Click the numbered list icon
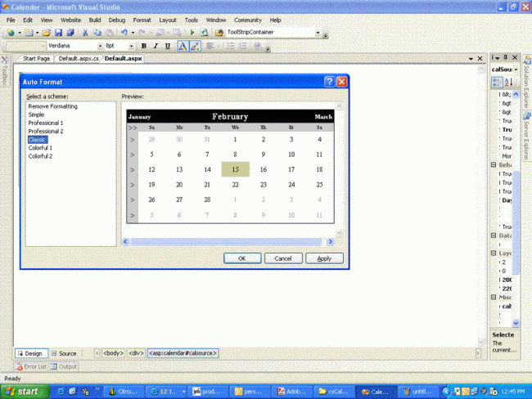Image resolution: width=532 pixels, height=399 pixels. (x=243, y=46)
